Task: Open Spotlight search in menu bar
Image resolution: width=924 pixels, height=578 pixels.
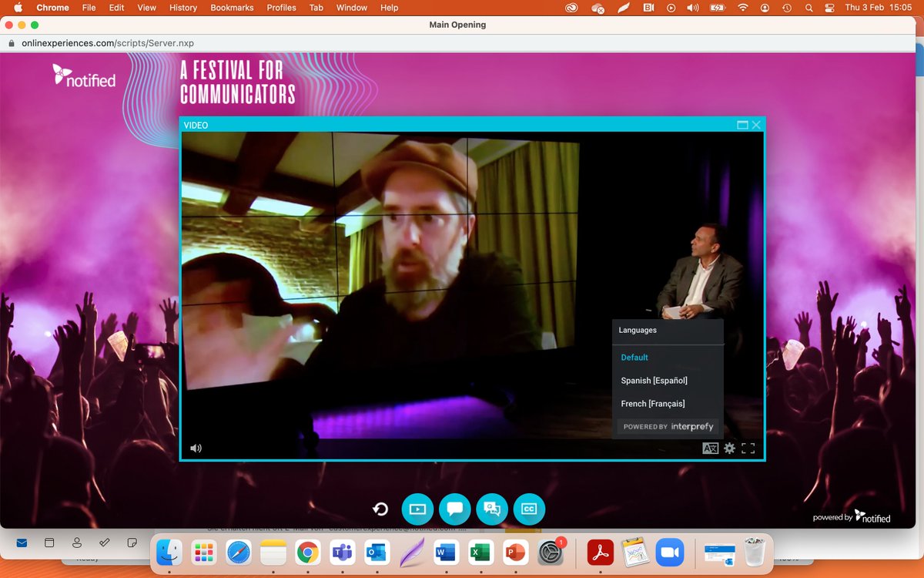Action: coord(808,8)
